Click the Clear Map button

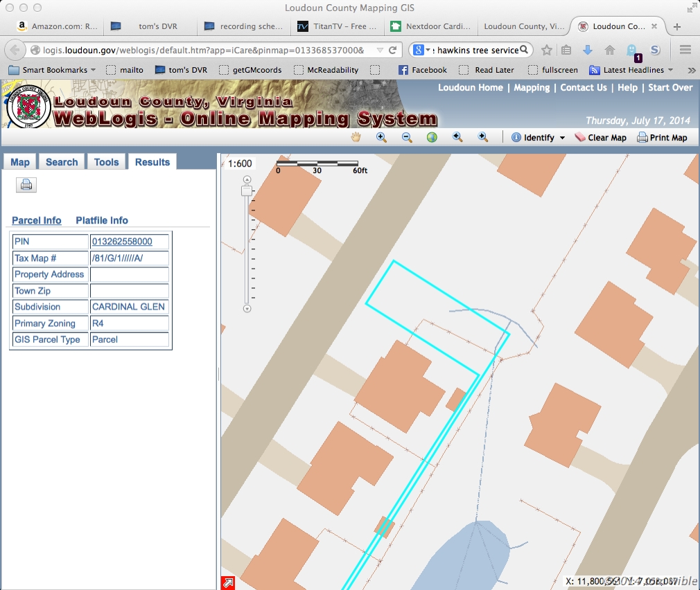(600, 138)
